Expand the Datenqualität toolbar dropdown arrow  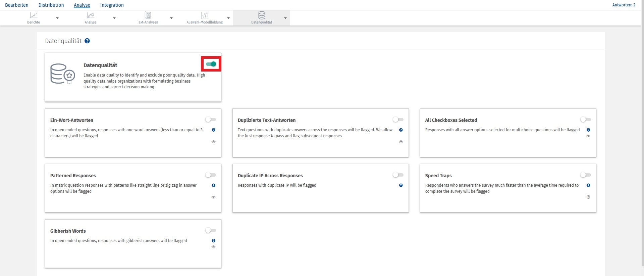[x=285, y=18]
